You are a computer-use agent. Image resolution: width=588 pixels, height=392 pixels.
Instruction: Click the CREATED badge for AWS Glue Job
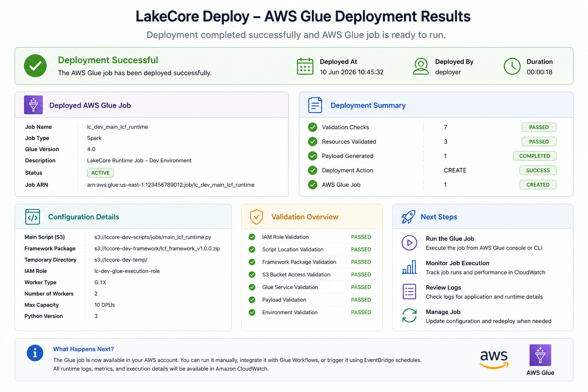537,185
